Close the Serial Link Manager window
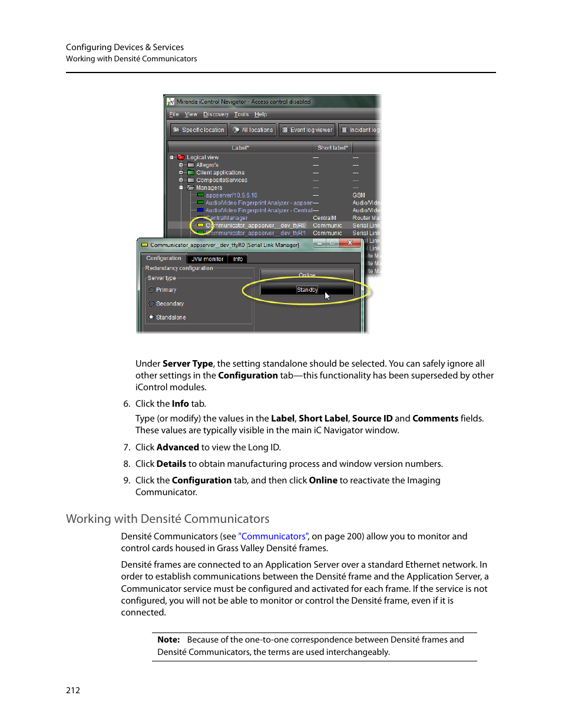Screen dimensions: 562x728 pyautogui.click(x=350, y=243)
